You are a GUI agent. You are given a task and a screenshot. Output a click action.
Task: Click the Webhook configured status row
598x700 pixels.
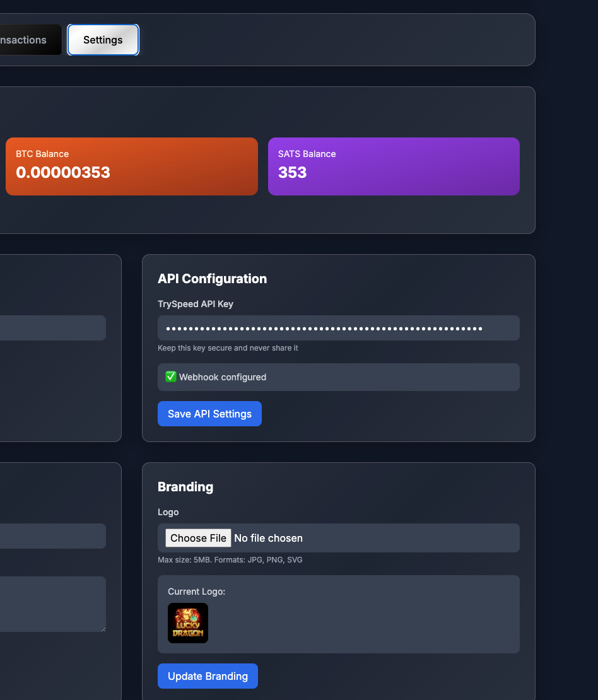click(339, 376)
